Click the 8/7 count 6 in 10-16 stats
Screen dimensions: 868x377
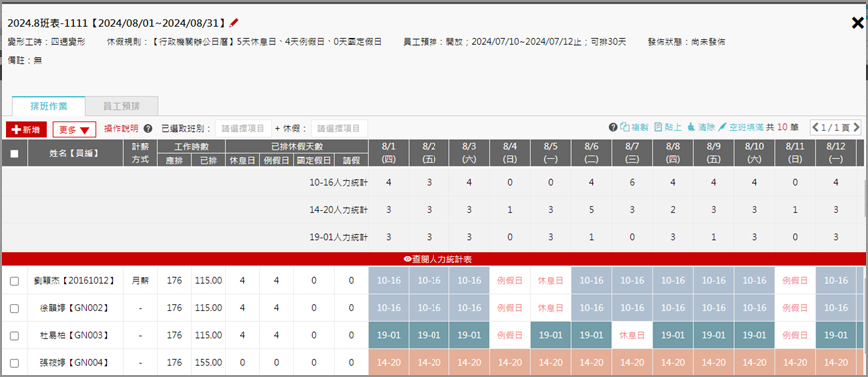[x=632, y=182]
